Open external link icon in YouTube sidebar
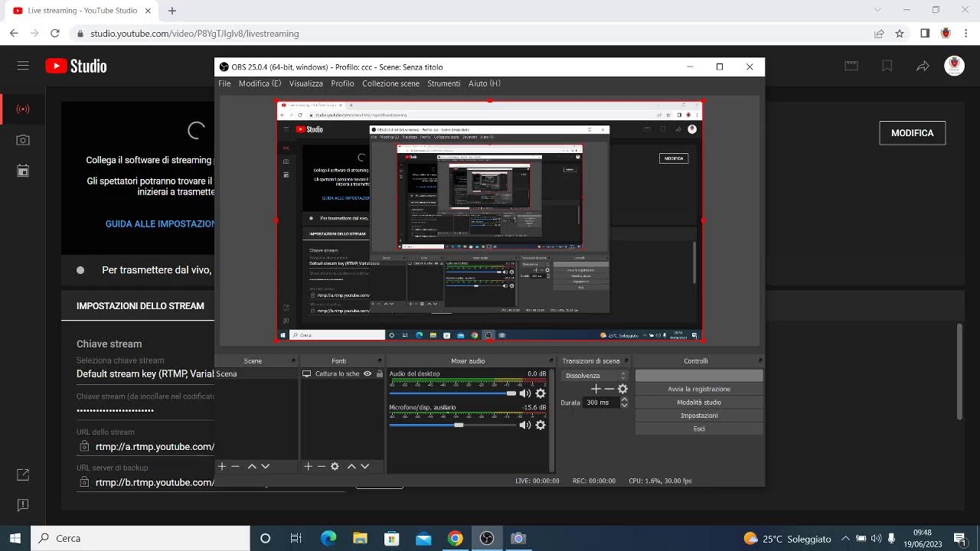The height and width of the screenshot is (551, 980). (x=23, y=475)
